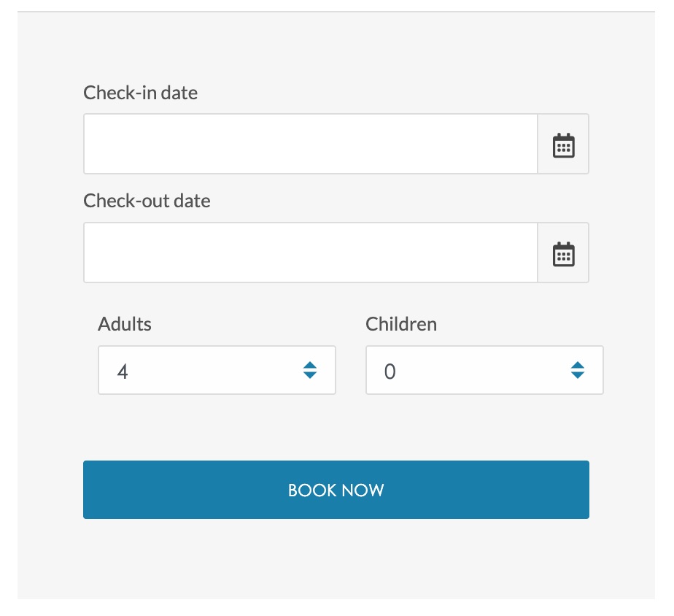
Task: Click the blank gray area above Check-in label
Action: (x=336, y=47)
